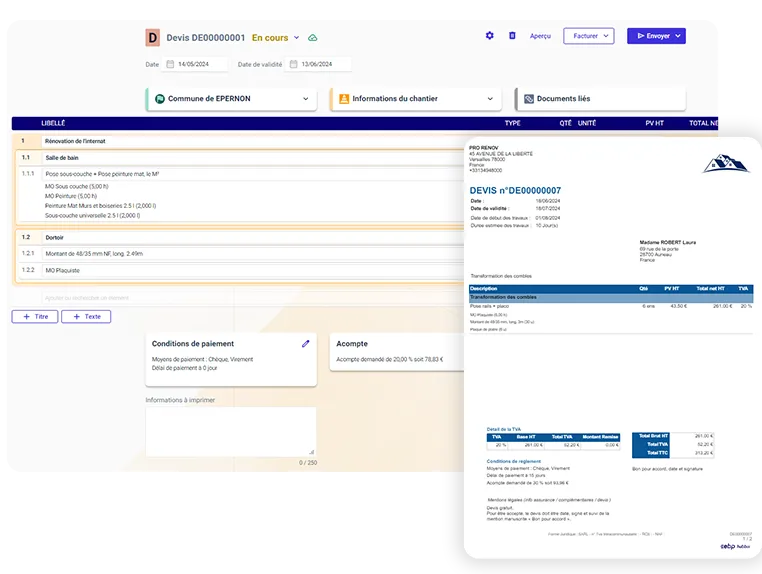Expand Commune de EPERNON chevron
Image resolution: width=762 pixels, height=574 pixels.
pos(306,99)
